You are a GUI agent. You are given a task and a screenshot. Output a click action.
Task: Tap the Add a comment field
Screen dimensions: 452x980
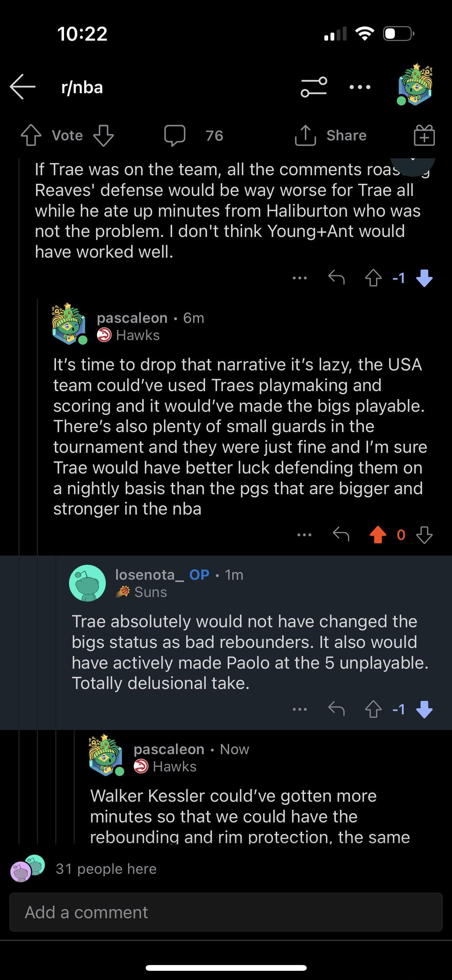pos(226,913)
